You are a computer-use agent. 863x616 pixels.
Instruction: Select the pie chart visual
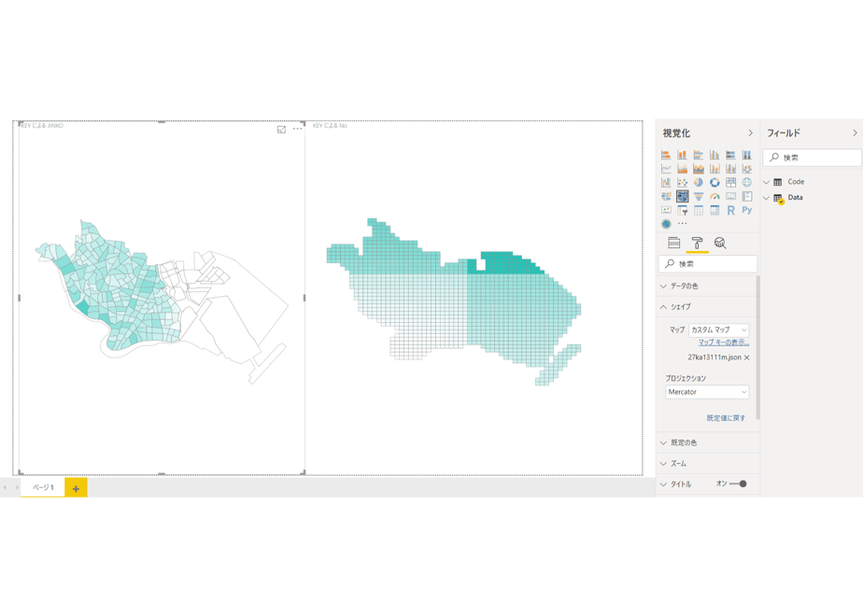699,182
